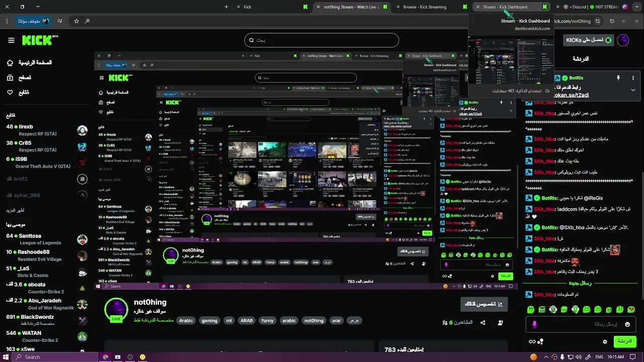Open chat settings gear icon
This screenshot has width=644, height=362.
[x=605, y=342]
